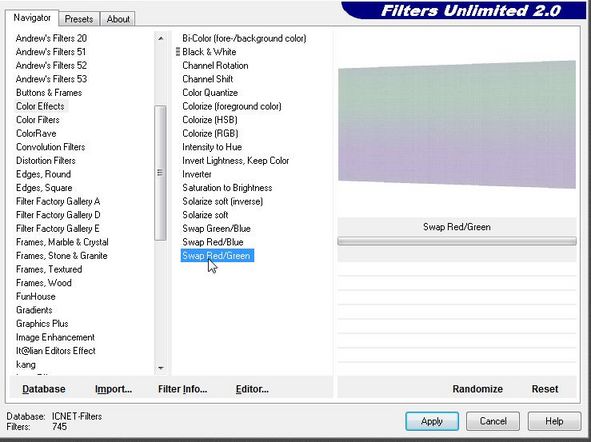Choose Intensity to Hue filter

tap(212, 147)
